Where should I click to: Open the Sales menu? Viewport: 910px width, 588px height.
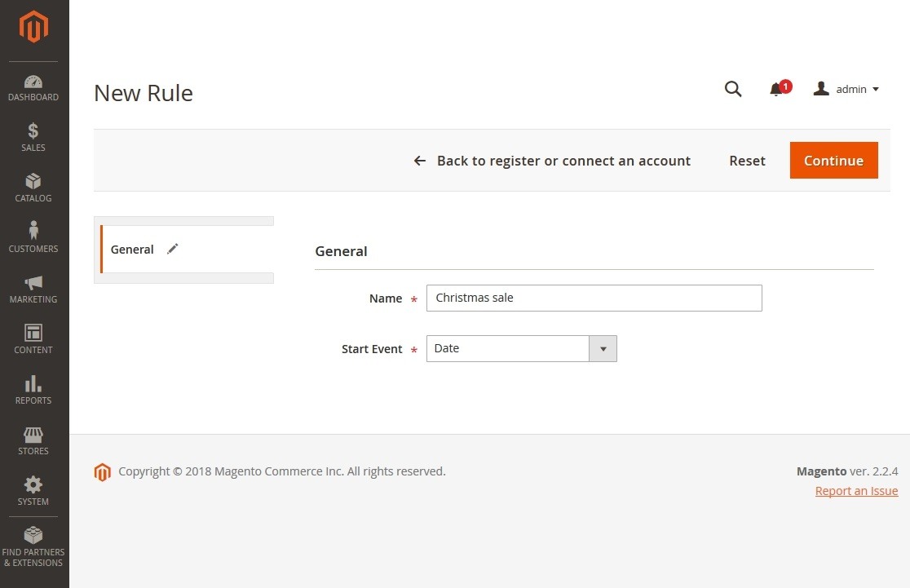[x=33, y=138]
